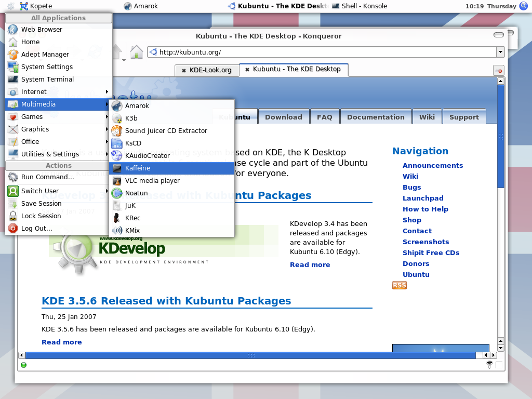Screen dimensions: 532x399
Task: Click the vertical scrollbar thumb of the page
Action: click(x=501, y=137)
